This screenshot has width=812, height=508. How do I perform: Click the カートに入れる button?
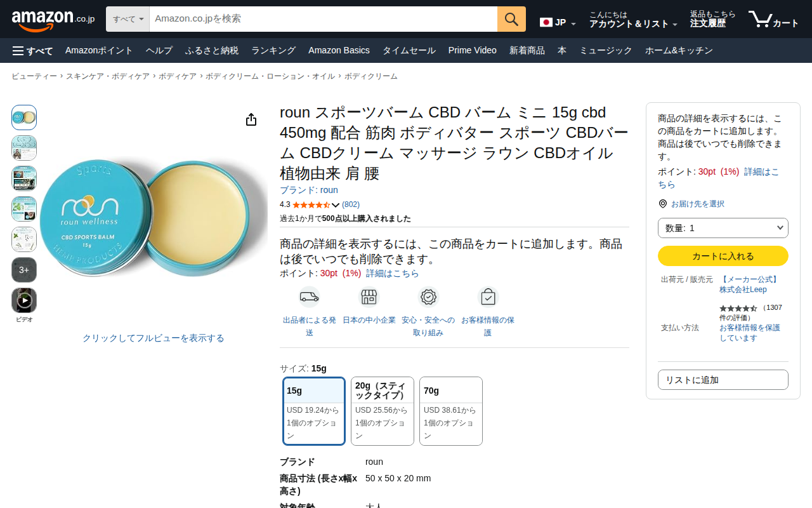point(723,256)
